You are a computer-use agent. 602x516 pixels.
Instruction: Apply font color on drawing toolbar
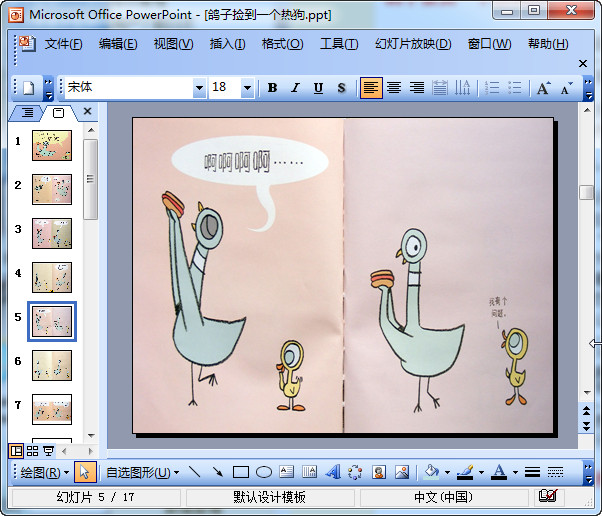tap(499, 472)
